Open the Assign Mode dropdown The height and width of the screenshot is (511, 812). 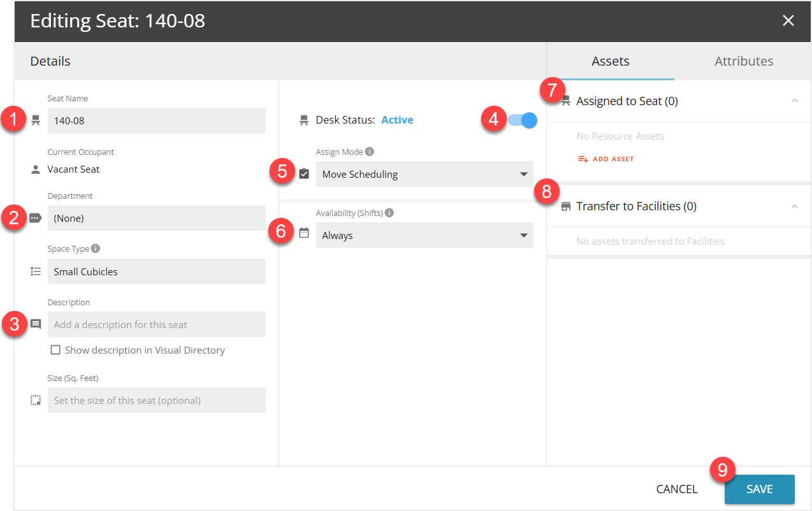point(424,174)
